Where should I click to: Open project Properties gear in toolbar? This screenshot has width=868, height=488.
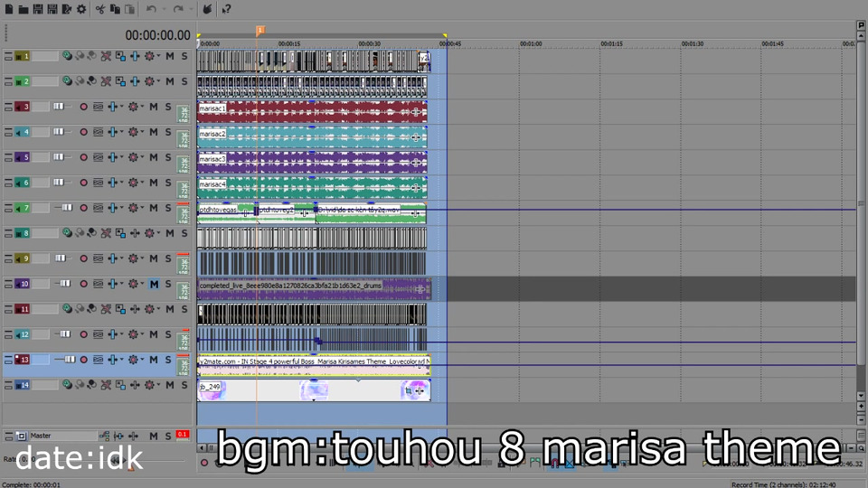click(81, 9)
